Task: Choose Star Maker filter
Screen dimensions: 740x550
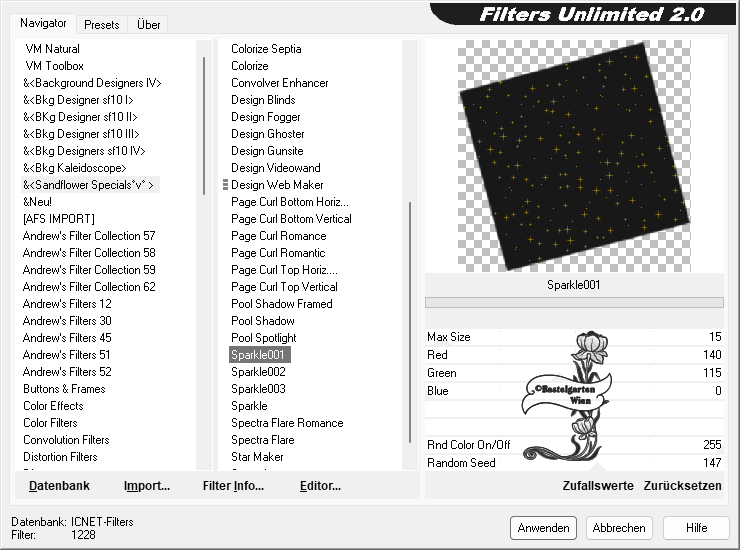Action: (x=257, y=457)
